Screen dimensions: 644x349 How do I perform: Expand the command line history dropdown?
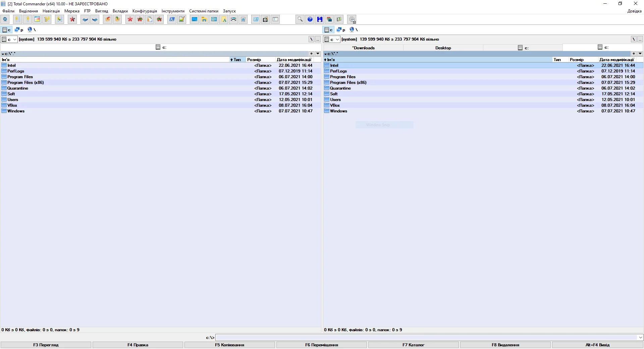[x=640, y=338]
